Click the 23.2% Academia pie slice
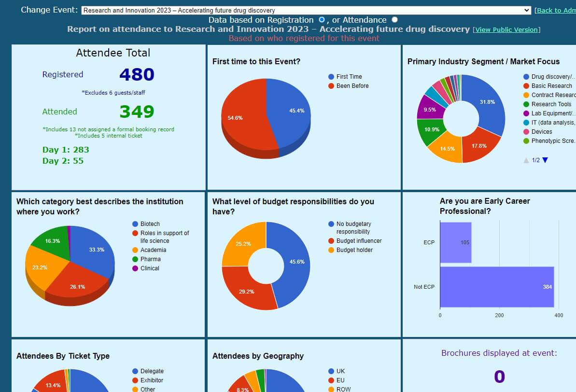The height and width of the screenshot is (392, 576). 42,268
